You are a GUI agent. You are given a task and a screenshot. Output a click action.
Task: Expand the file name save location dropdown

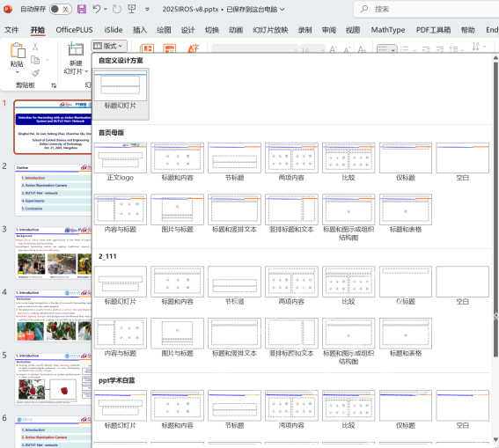282,10
